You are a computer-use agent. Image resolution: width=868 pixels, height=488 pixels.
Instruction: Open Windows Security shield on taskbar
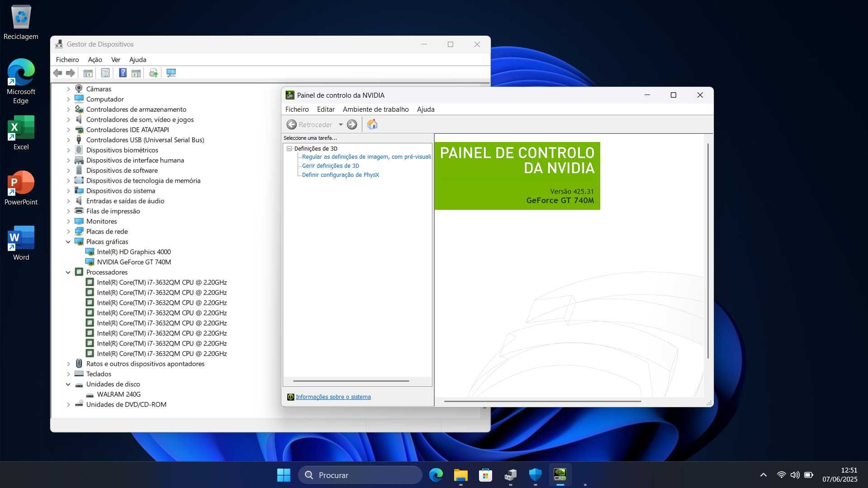(536, 475)
